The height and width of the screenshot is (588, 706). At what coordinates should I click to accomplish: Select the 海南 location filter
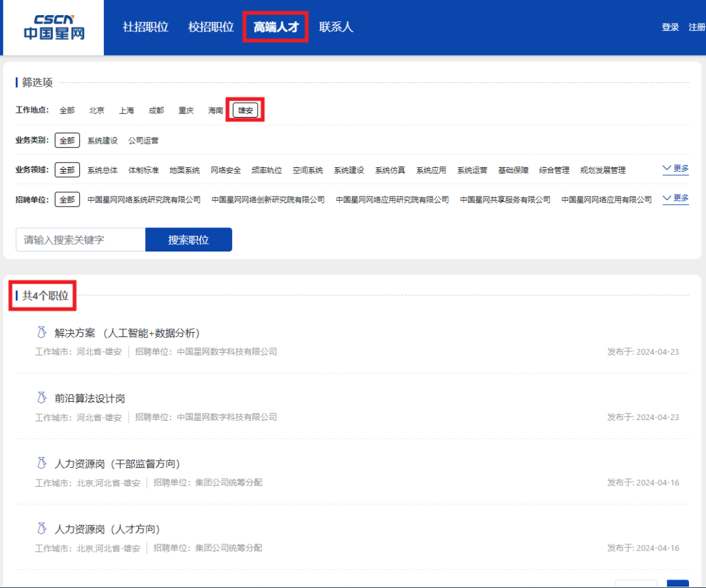[215, 110]
